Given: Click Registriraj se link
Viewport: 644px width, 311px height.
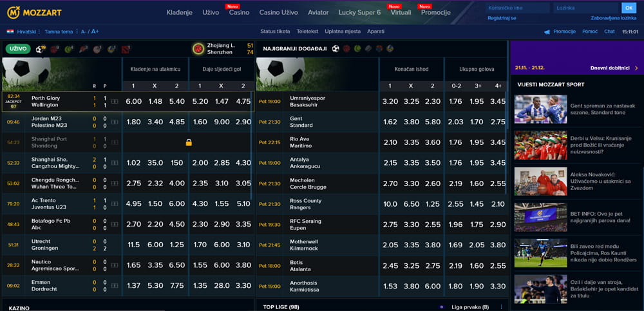Looking at the screenshot, I should (x=502, y=18).
